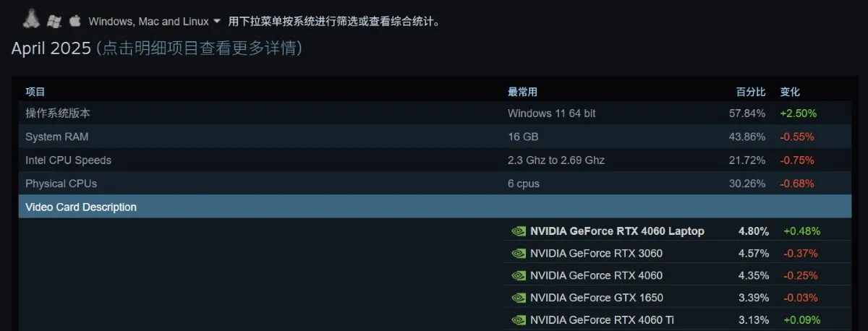
Task: Click NVIDIA logo beside RTX 4060 Laptop
Action: 519,231
